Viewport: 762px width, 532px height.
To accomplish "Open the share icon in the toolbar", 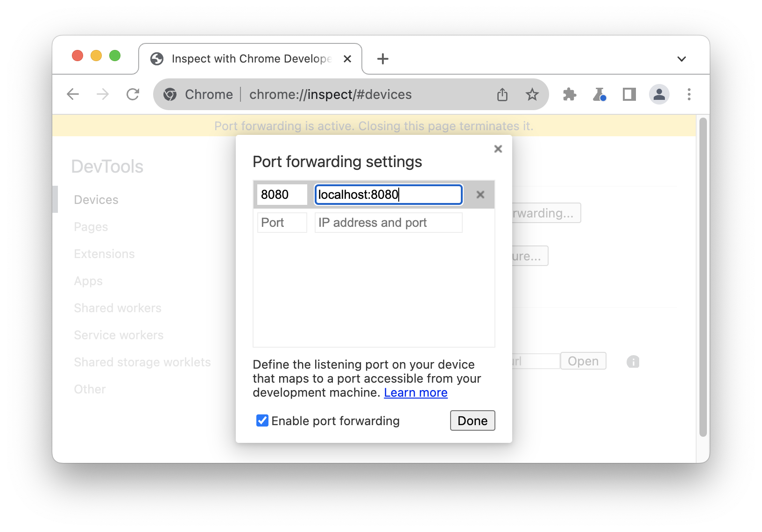I will pos(502,94).
